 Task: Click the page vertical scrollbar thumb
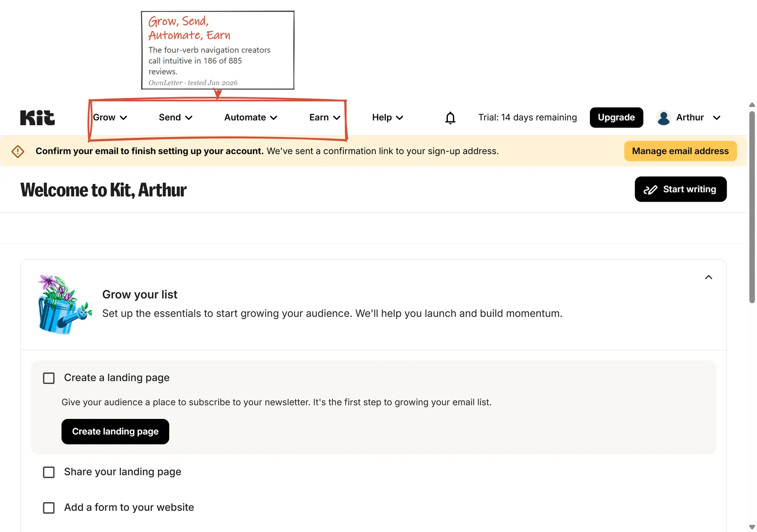click(x=752, y=207)
